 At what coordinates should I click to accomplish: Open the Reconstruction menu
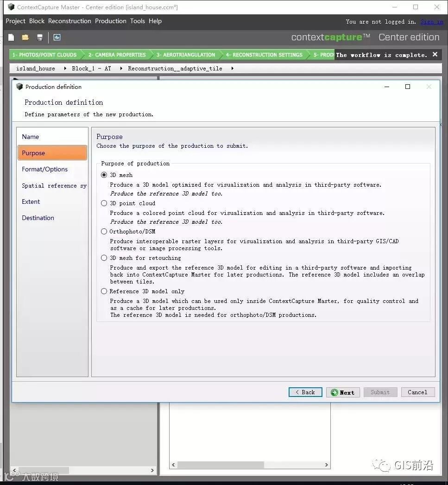pyautogui.click(x=69, y=21)
